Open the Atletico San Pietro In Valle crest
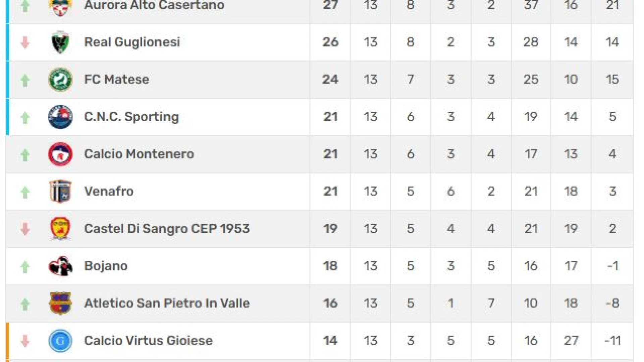Viewport: 644px width, 362px height. pyautogui.click(x=60, y=303)
